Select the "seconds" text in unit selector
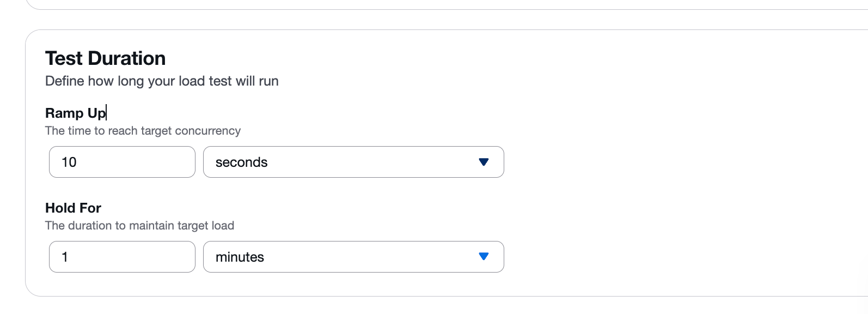The width and height of the screenshot is (868, 314). coord(241,162)
